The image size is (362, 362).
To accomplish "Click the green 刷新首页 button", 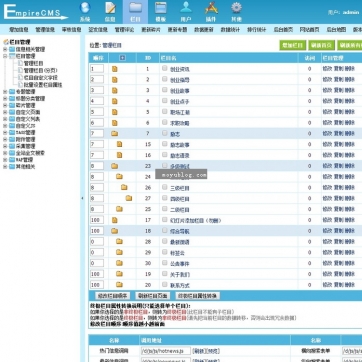I will (322, 45).
